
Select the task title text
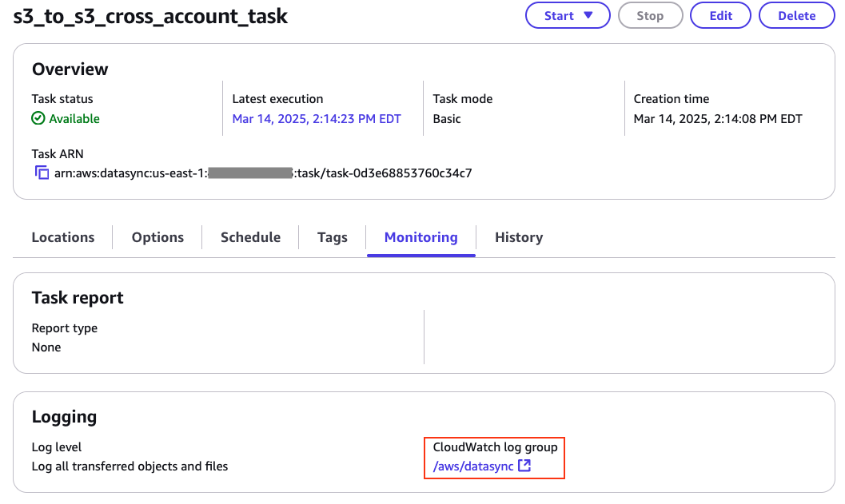point(149,16)
